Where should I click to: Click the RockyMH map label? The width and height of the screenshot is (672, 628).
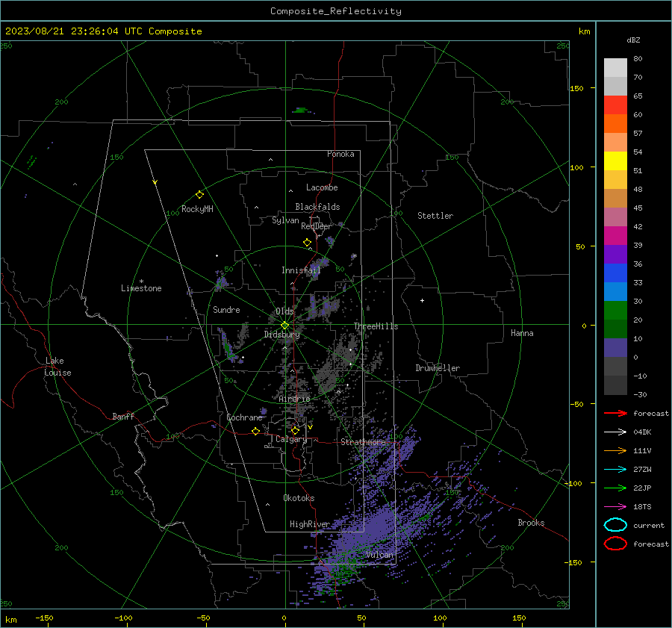197,209
